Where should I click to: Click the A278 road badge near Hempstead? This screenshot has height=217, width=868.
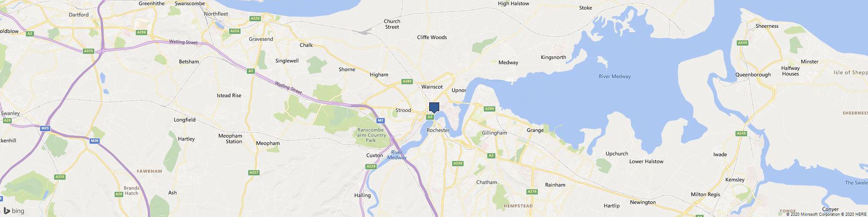[532, 191]
